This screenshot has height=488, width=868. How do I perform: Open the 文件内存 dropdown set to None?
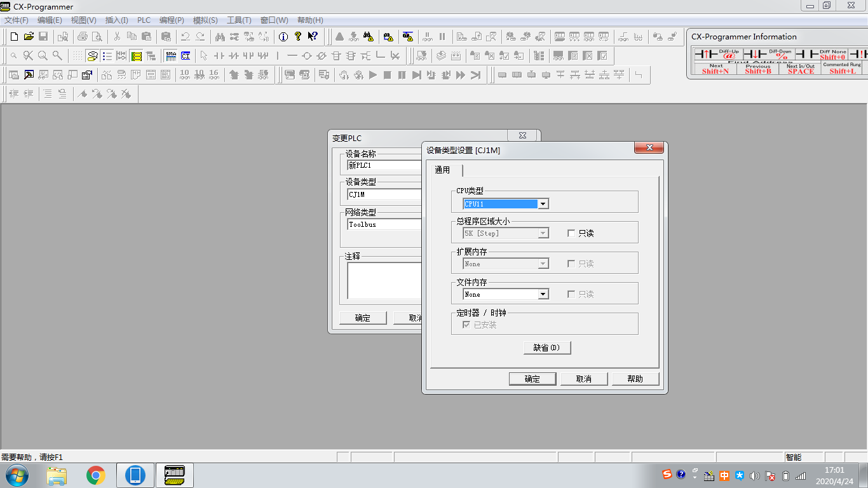coord(544,294)
